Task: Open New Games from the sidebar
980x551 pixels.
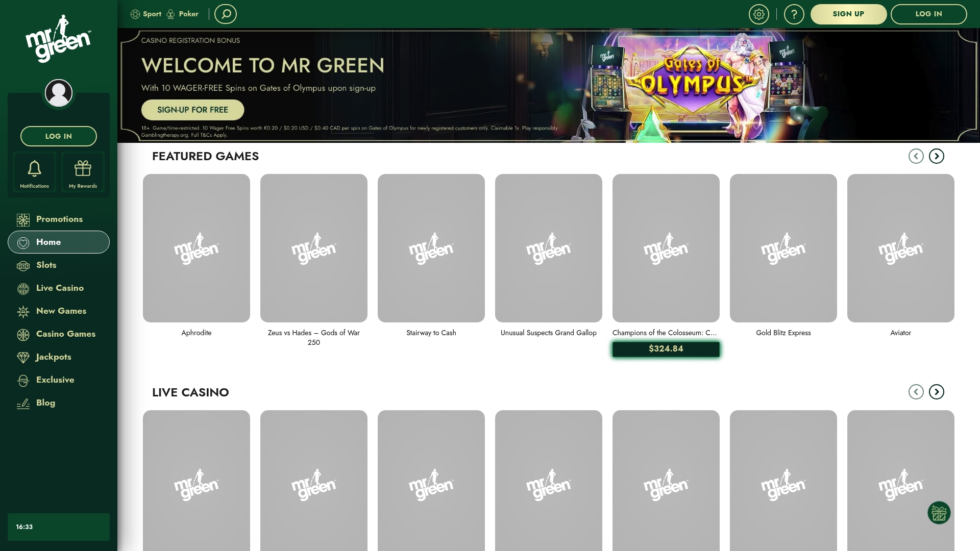Action: [x=60, y=311]
